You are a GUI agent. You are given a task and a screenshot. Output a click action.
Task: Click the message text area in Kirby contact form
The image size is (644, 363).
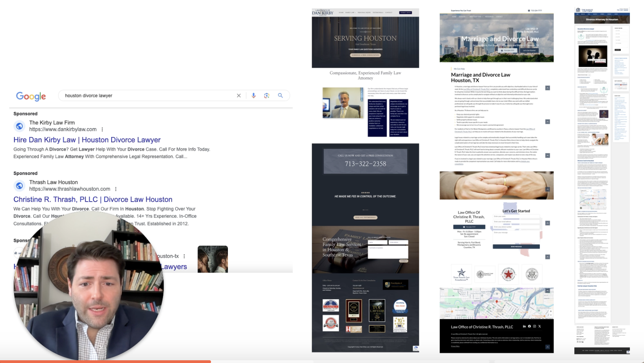[x=388, y=252]
